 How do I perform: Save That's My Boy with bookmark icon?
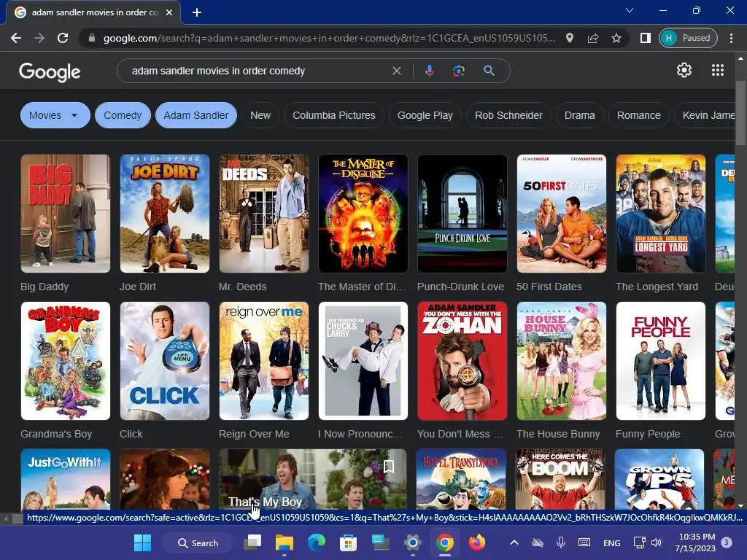[389, 466]
